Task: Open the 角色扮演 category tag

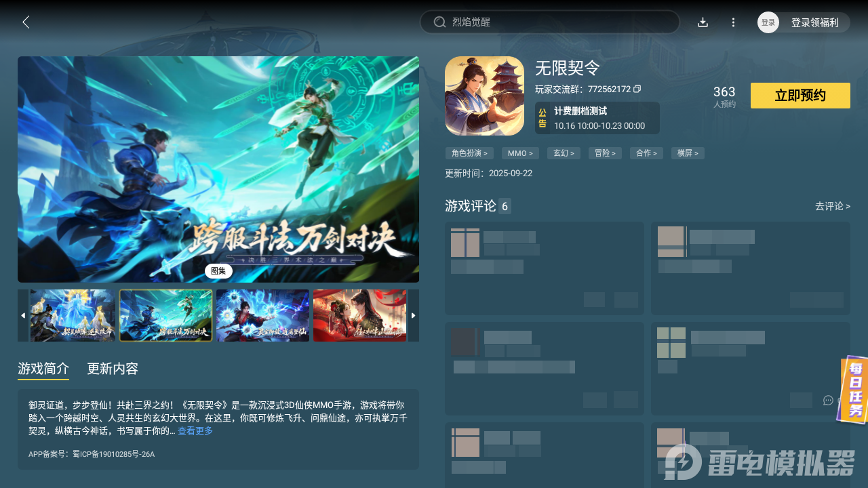Action: coord(470,153)
